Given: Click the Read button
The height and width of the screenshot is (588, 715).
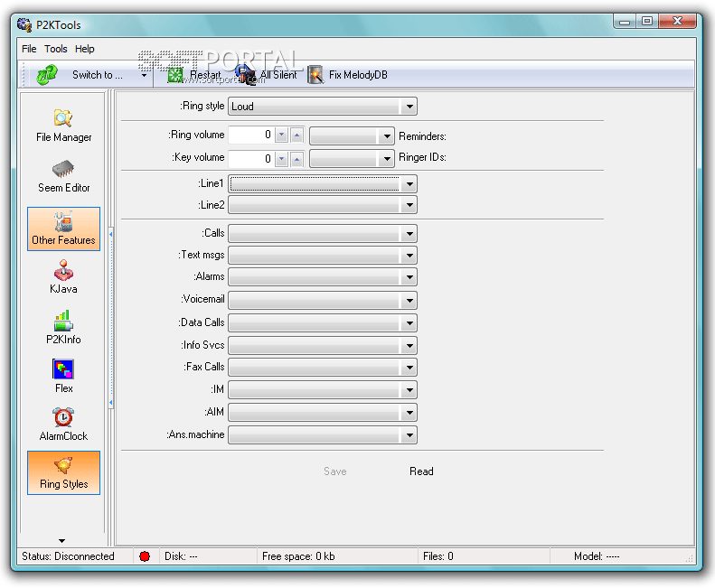Looking at the screenshot, I should tap(421, 471).
